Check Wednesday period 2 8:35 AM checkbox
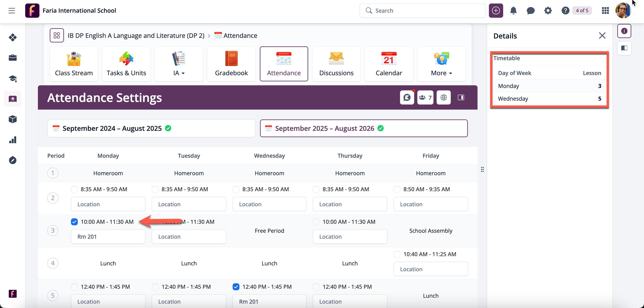The width and height of the screenshot is (644, 308). 236,189
